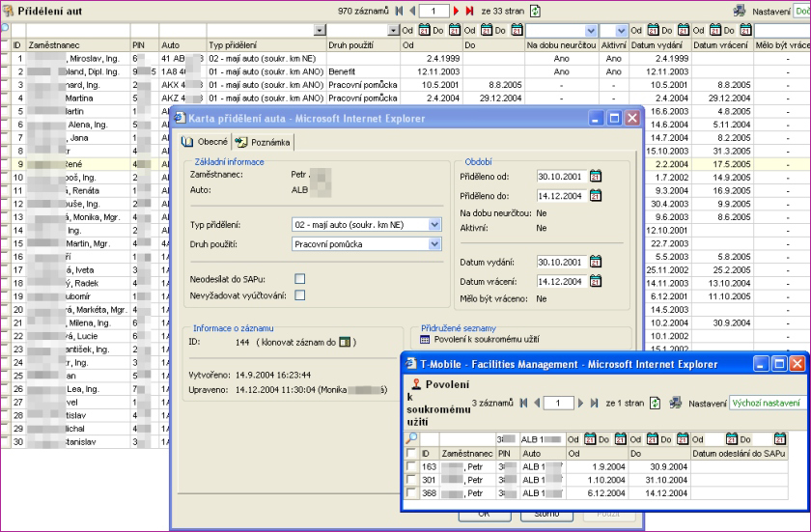Viewport: 811px width, 532px height.
Task: Expand the Druh použití combo box
Action: coord(433,244)
